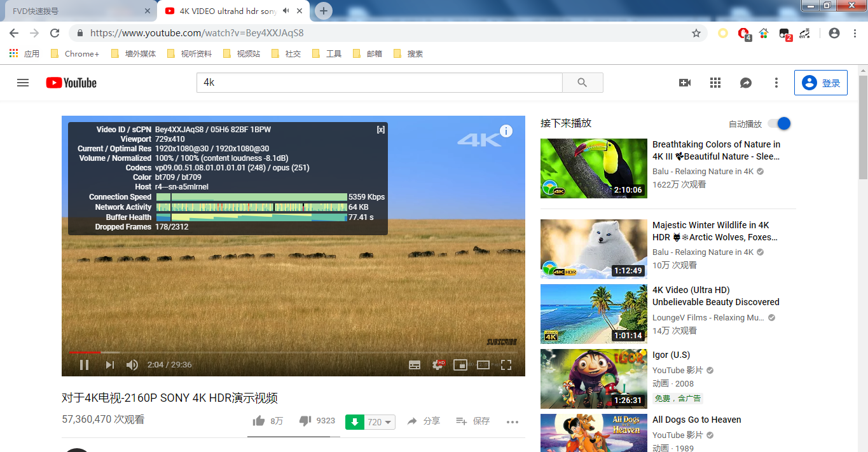Close the 4K VIDEO tab

pos(300,11)
